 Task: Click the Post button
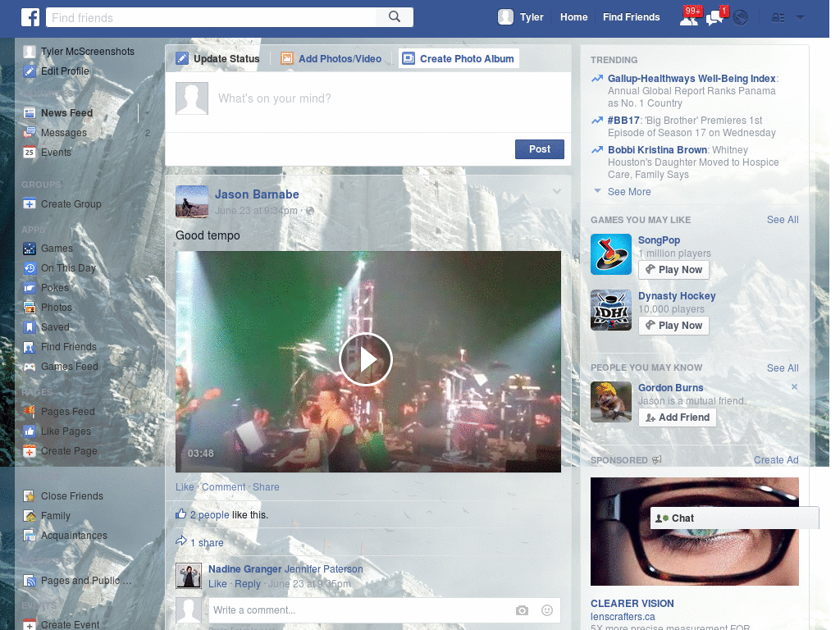point(539,149)
